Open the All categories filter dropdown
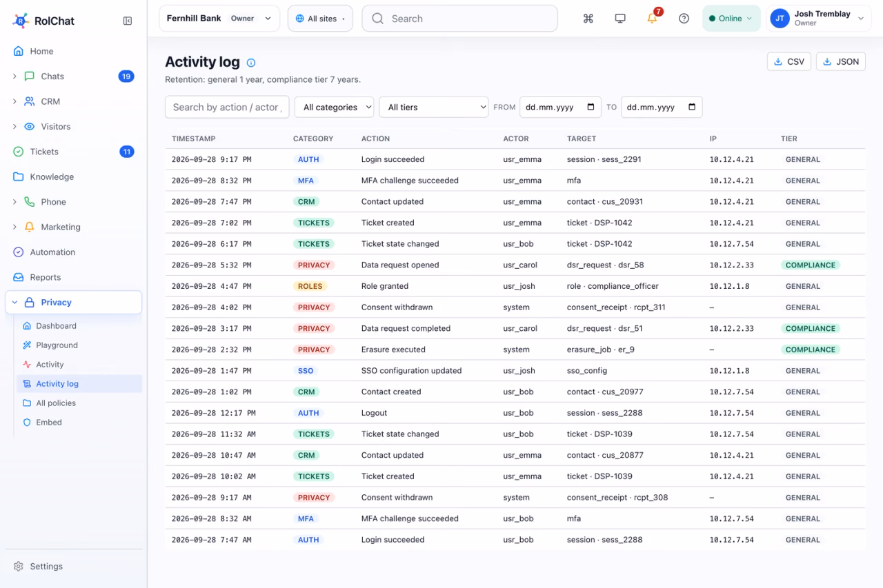Screen dimensions: 883x588 click(x=334, y=107)
